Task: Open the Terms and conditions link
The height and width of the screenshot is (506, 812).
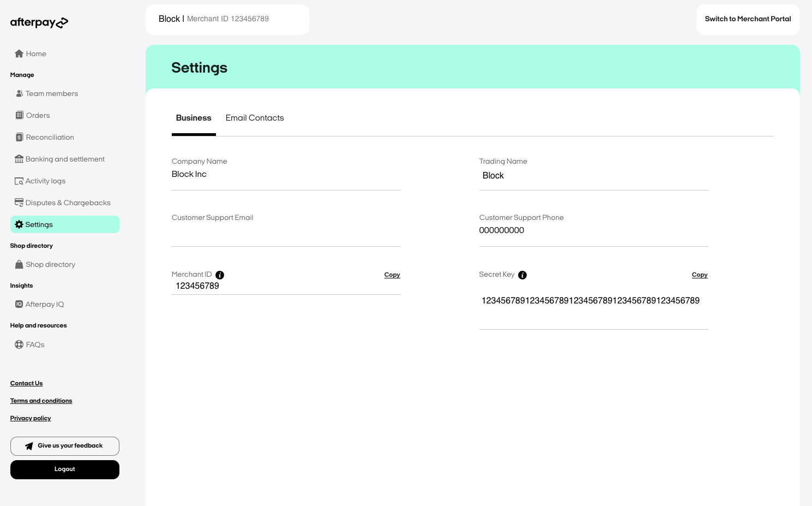Action: [x=41, y=401]
